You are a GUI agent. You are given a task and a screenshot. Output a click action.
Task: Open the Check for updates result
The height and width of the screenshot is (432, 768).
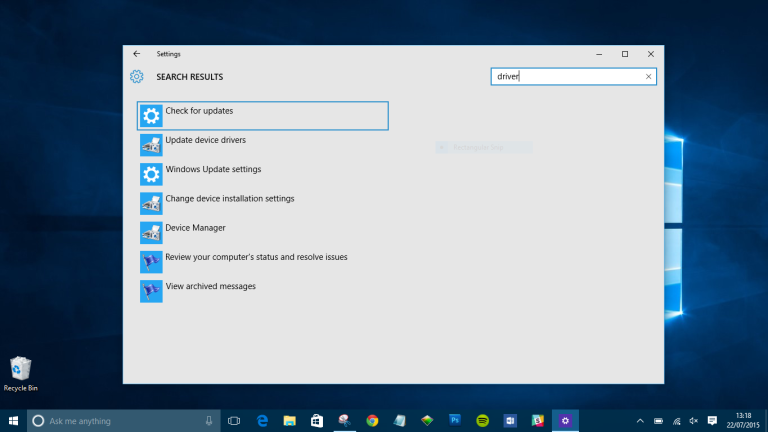263,116
